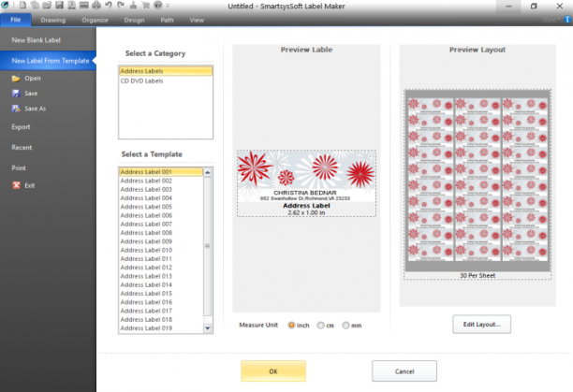Redo the last action
Viewport: 573px width, 392px height.
121,5
